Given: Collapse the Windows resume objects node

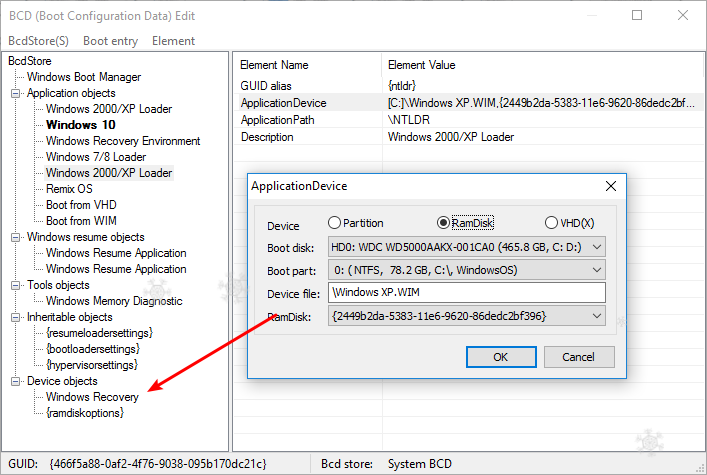Looking at the screenshot, I should click(x=15, y=237).
